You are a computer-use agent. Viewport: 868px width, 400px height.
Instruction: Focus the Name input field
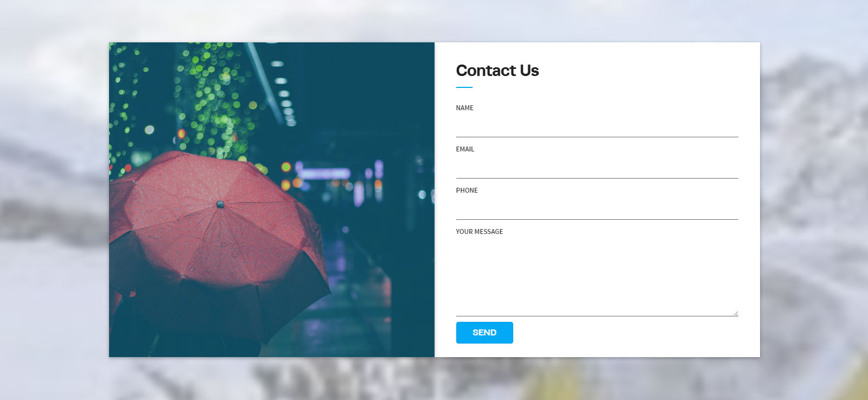[x=597, y=126]
